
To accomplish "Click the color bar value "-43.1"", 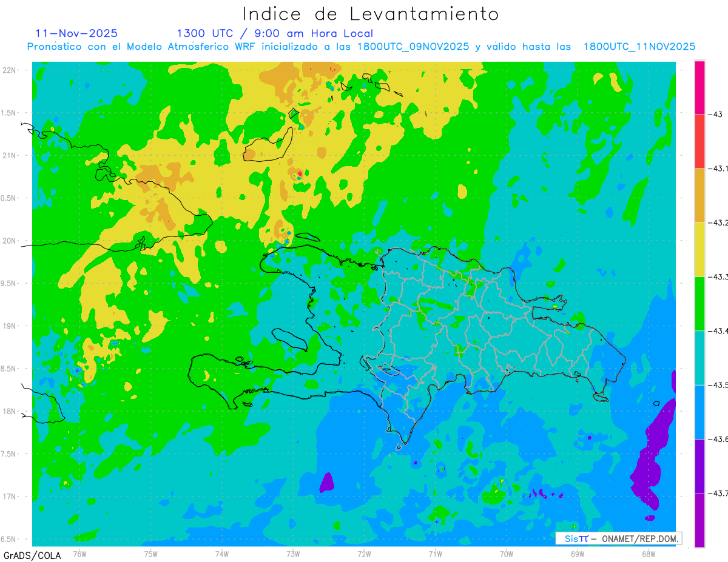I will 719,169.
